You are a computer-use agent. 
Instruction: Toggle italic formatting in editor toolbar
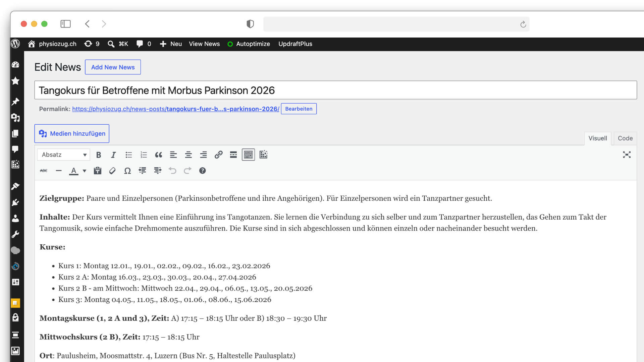113,155
